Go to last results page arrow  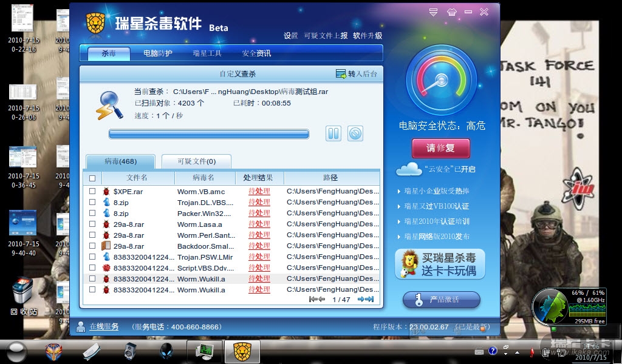point(369,300)
